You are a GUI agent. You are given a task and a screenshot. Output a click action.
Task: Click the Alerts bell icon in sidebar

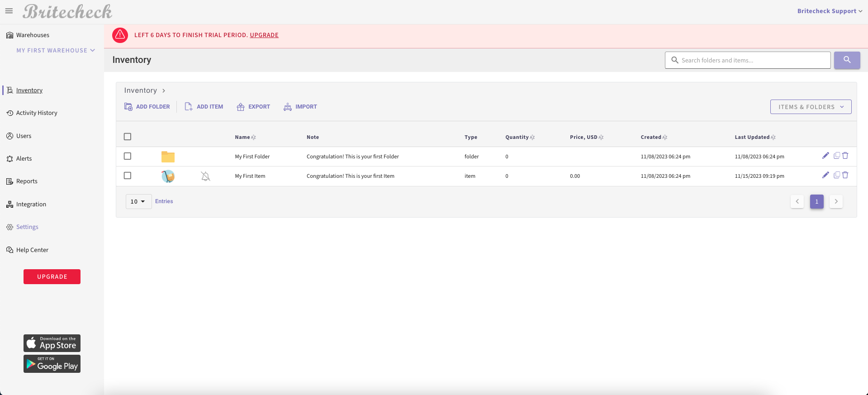point(9,159)
